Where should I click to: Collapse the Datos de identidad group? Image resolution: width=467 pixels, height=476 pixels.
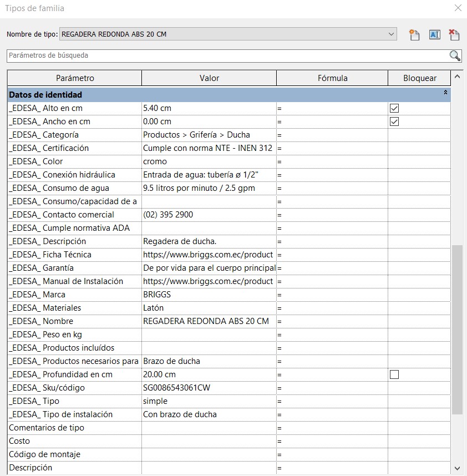[x=445, y=92]
